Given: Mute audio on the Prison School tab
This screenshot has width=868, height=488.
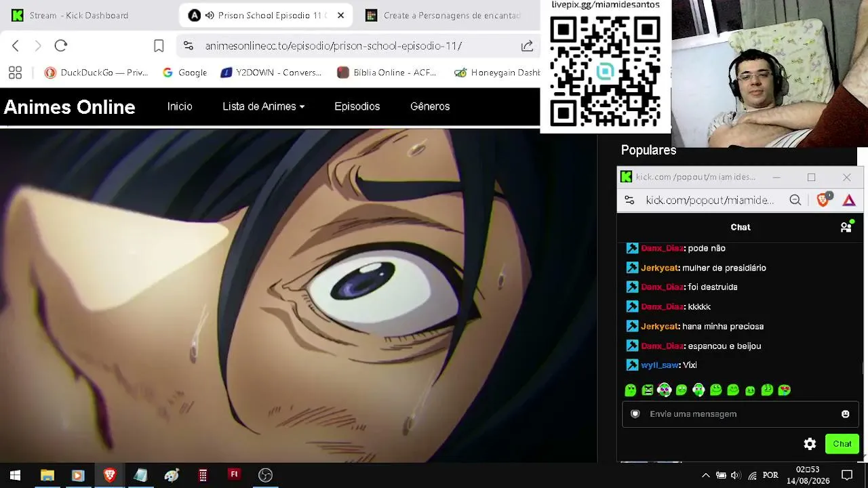Looking at the screenshot, I should coord(210,15).
